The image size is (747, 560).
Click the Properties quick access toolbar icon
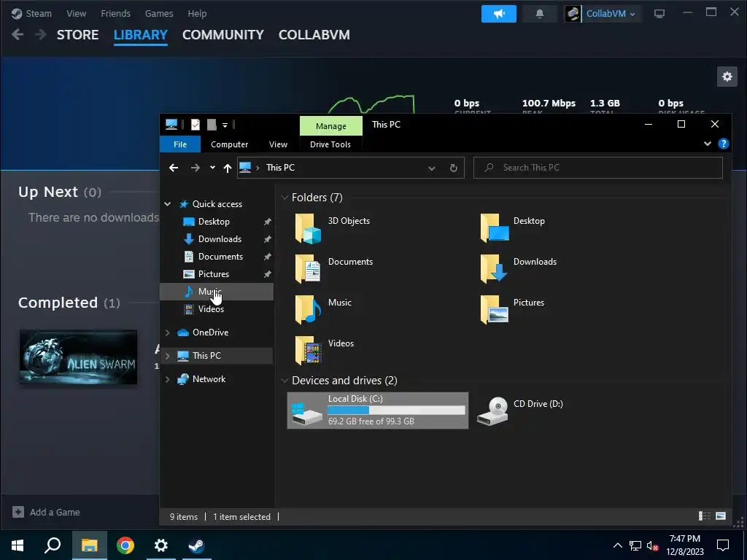click(x=196, y=125)
